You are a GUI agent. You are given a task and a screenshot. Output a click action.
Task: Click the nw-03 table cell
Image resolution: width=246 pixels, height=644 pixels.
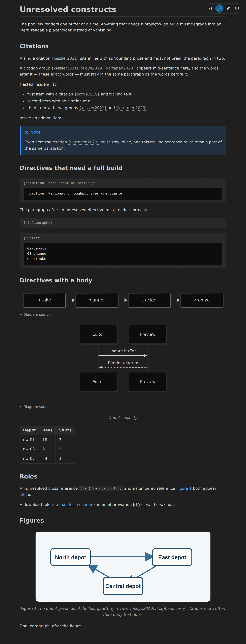30,449
